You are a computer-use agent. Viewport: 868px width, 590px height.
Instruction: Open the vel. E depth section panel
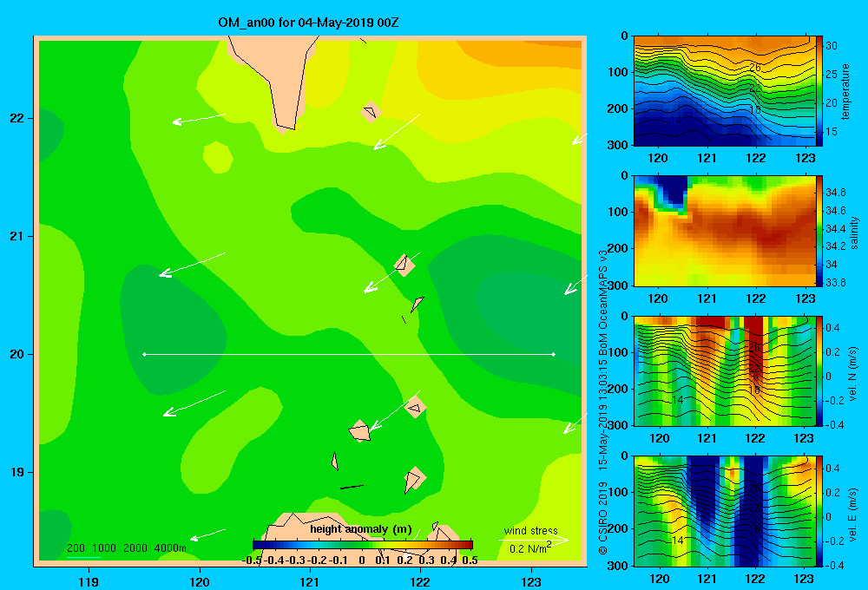(x=725, y=511)
